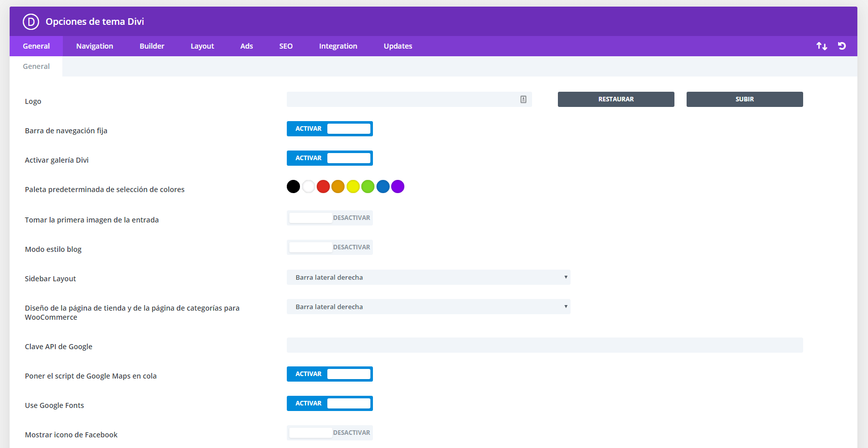Switch to the Ads tab
Screen dimensions: 868x448
tap(247, 46)
